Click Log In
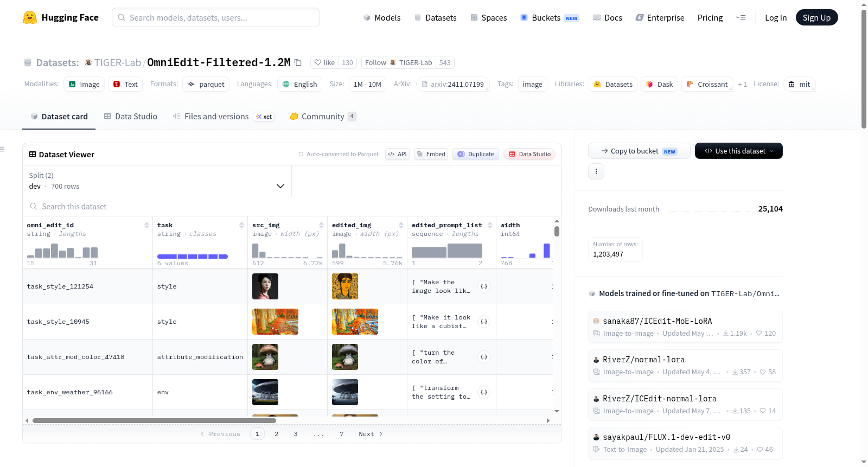The height and width of the screenshot is (467, 868). pos(776,17)
